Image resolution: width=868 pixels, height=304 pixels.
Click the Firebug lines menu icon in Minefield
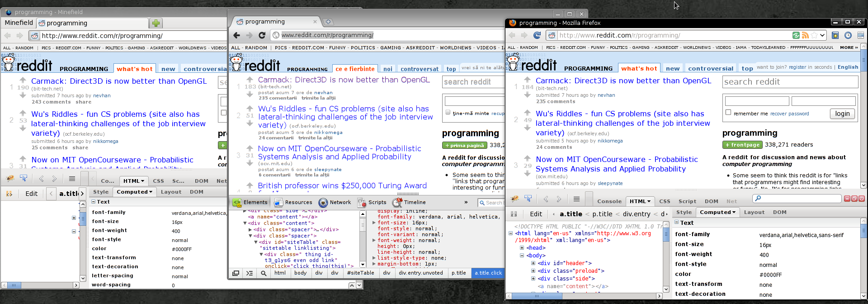71,179
